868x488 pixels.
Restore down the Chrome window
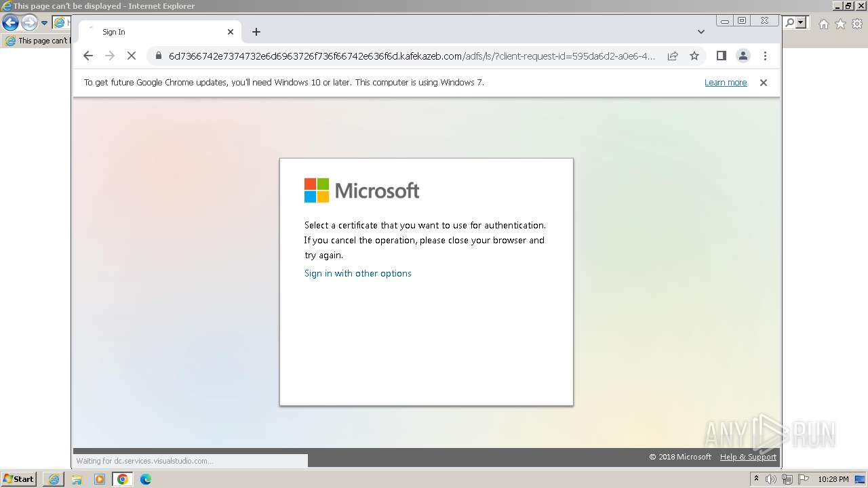tap(742, 21)
